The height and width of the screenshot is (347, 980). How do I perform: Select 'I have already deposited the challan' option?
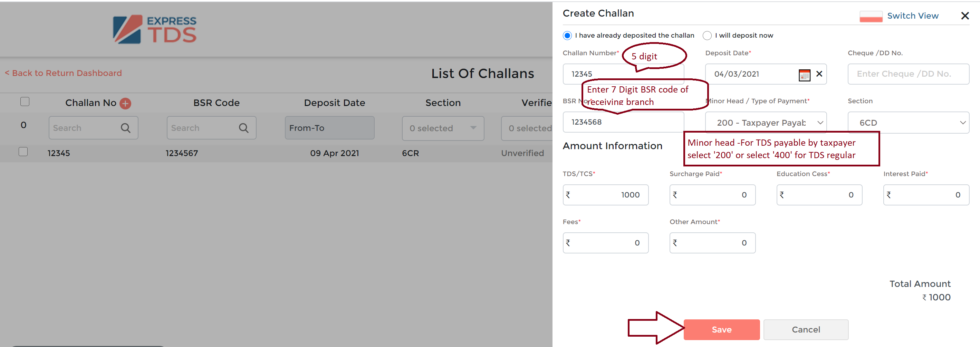[x=567, y=35]
